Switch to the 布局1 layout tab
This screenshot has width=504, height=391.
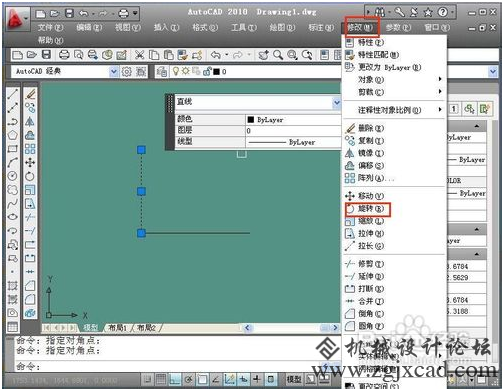click(x=118, y=328)
